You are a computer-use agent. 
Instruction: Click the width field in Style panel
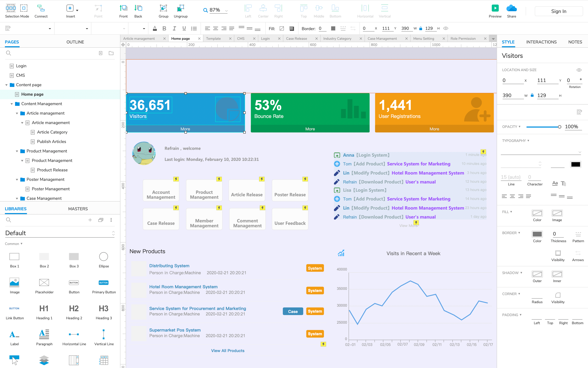coord(513,95)
